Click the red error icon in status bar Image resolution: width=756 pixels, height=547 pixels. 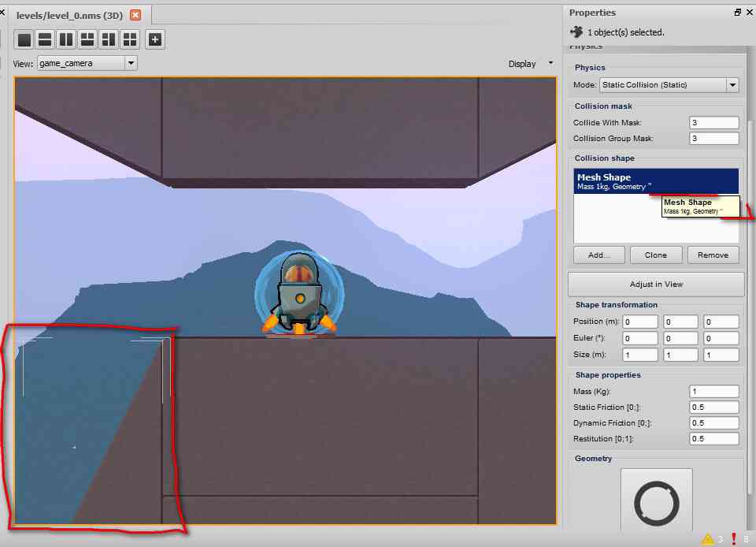coord(733,538)
